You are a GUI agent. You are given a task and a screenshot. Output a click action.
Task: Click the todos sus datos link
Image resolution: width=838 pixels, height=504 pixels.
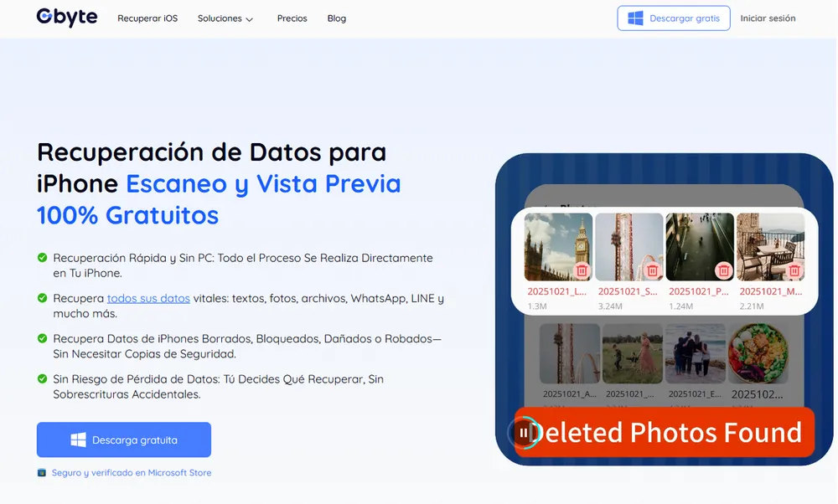147,298
